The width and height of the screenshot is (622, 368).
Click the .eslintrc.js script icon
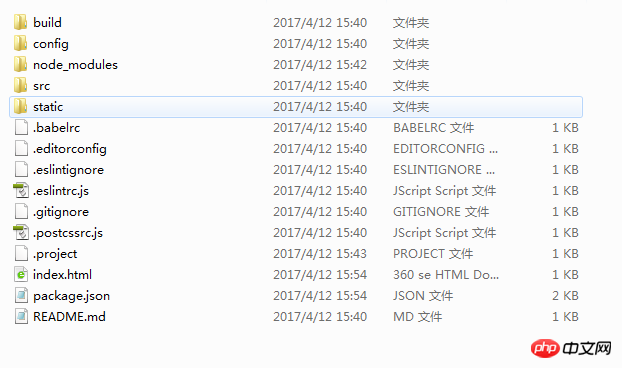click(21, 190)
